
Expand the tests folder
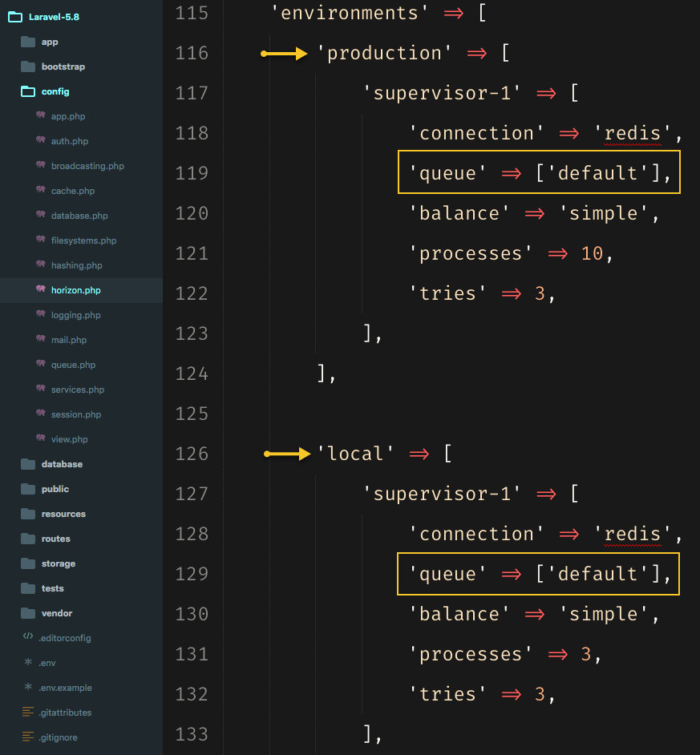pyautogui.click(x=52, y=588)
